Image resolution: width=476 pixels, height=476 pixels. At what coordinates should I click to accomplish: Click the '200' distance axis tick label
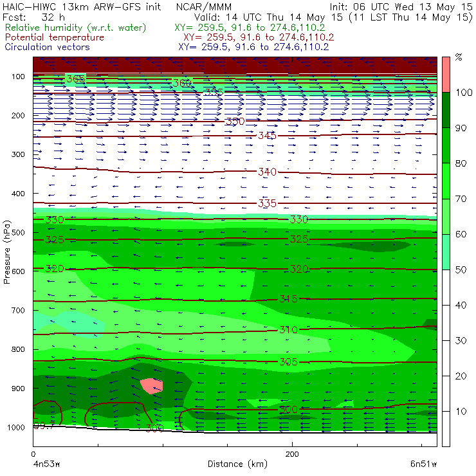tap(292, 454)
